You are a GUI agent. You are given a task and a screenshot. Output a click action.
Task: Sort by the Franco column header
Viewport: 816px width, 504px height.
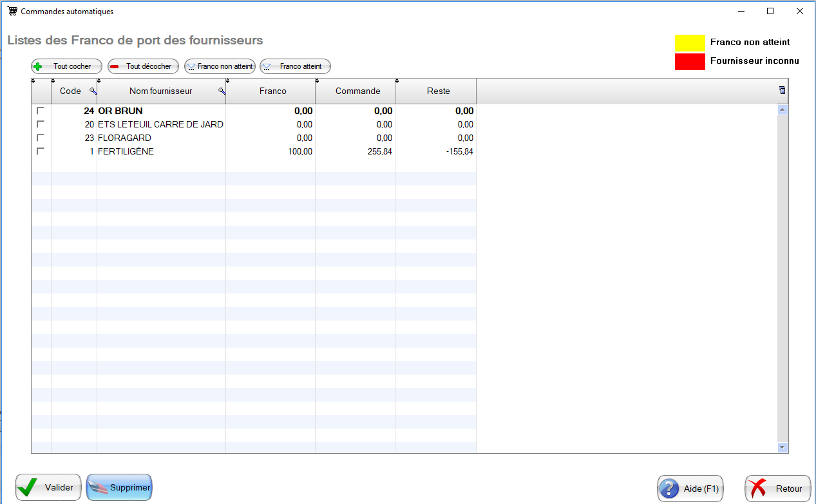[272, 91]
